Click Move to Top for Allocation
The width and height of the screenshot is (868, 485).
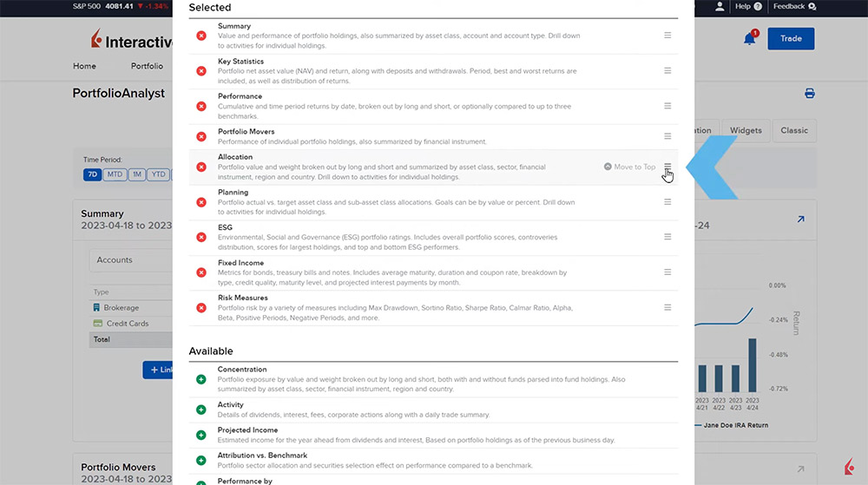coord(630,167)
